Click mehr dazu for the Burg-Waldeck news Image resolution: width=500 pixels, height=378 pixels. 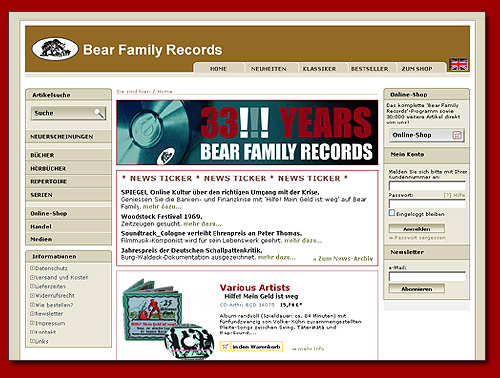pos(277,257)
